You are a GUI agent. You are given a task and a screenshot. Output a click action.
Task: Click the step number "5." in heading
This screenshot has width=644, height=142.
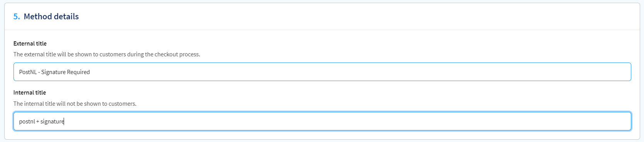tap(17, 17)
